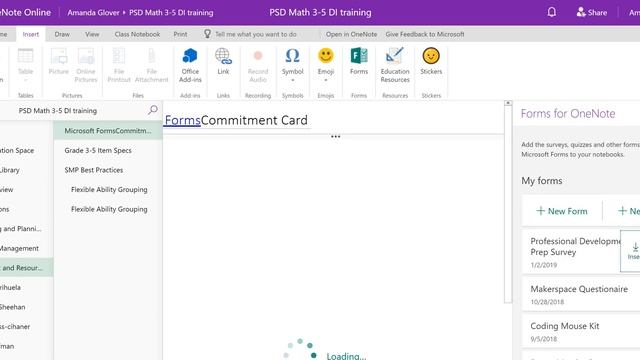Image resolution: width=640 pixels, height=360 pixels.
Task: Insert a File Printout
Action: [119, 65]
